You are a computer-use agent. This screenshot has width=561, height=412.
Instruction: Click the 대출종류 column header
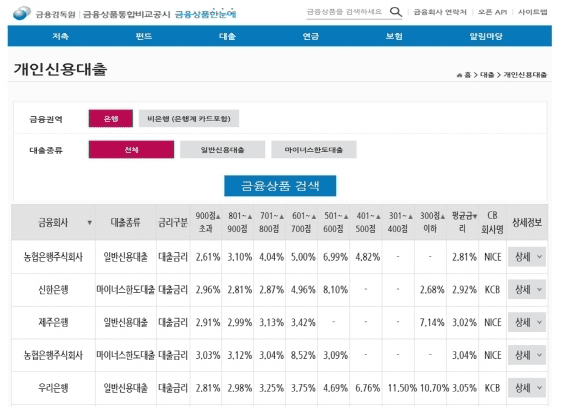(x=126, y=222)
